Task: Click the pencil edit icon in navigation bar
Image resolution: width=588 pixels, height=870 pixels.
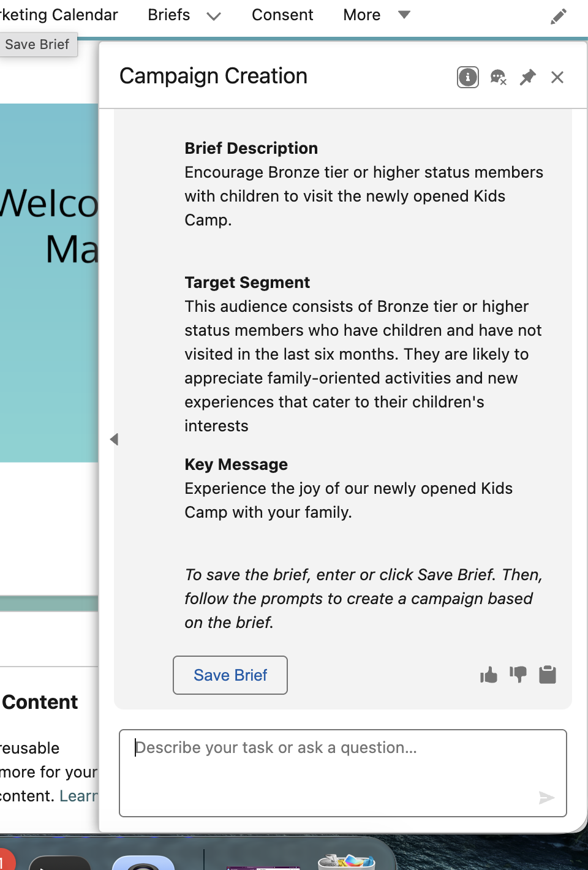Action: coord(559,17)
